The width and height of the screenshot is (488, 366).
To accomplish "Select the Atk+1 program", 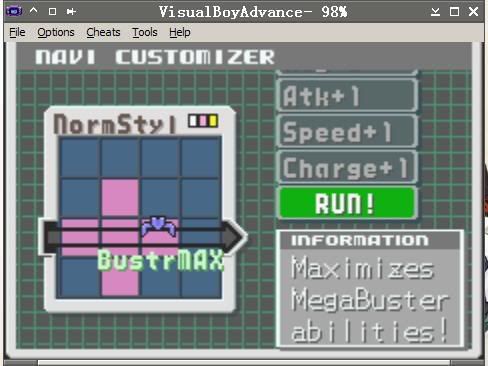I will pos(347,96).
